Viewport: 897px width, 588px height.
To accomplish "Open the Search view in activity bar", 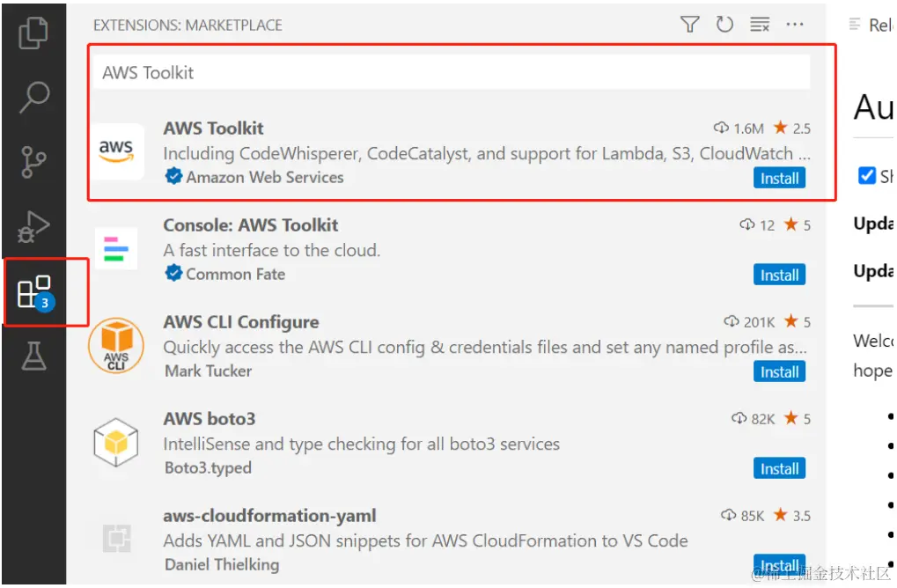I will click(33, 97).
